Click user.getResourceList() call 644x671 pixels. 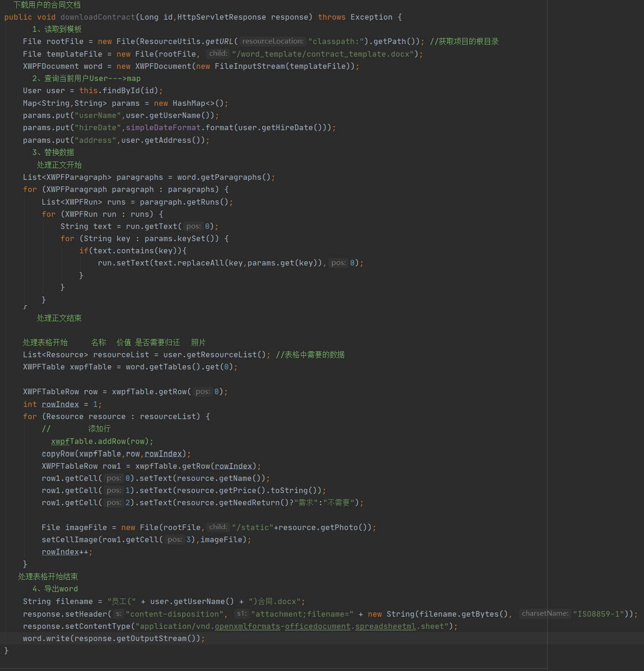214,354
